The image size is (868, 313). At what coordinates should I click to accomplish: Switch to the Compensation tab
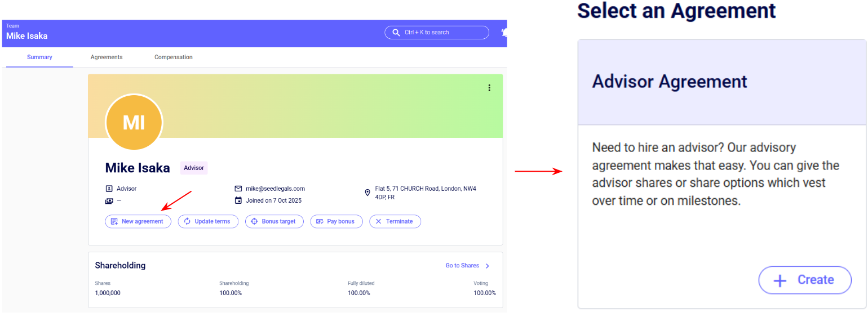pos(174,57)
